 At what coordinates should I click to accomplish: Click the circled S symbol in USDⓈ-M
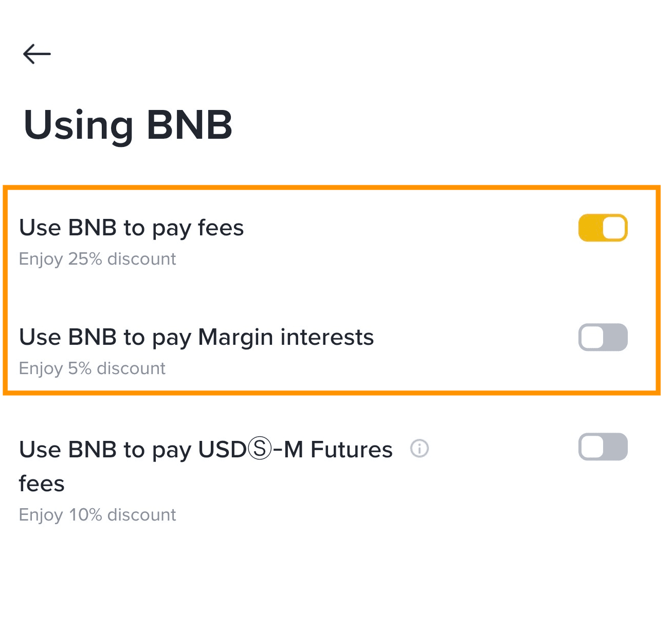click(x=259, y=449)
